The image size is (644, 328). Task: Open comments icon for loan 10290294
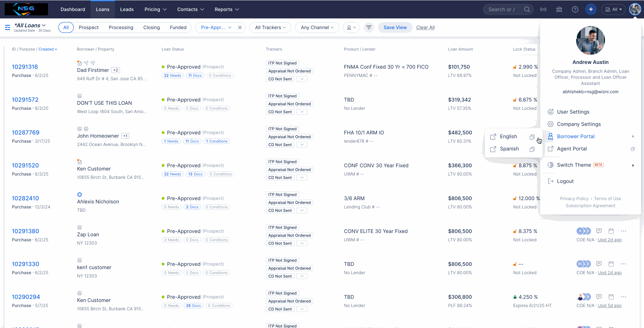(x=599, y=297)
